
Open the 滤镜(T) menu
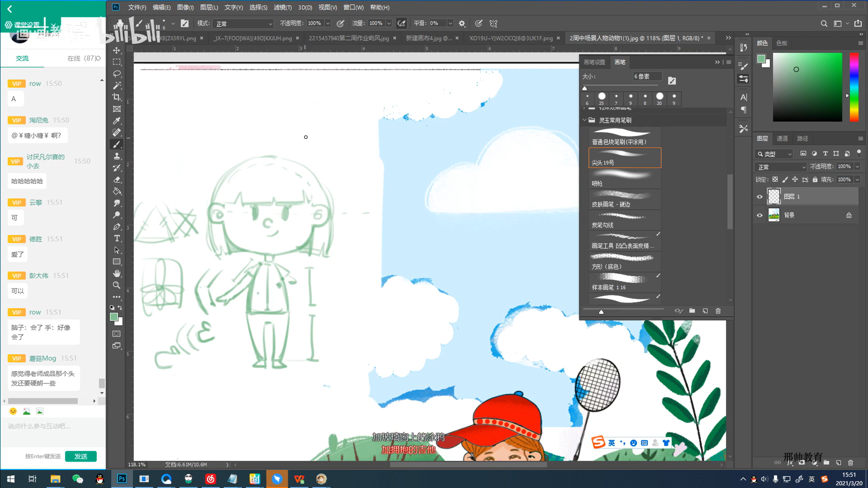point(282,7)
